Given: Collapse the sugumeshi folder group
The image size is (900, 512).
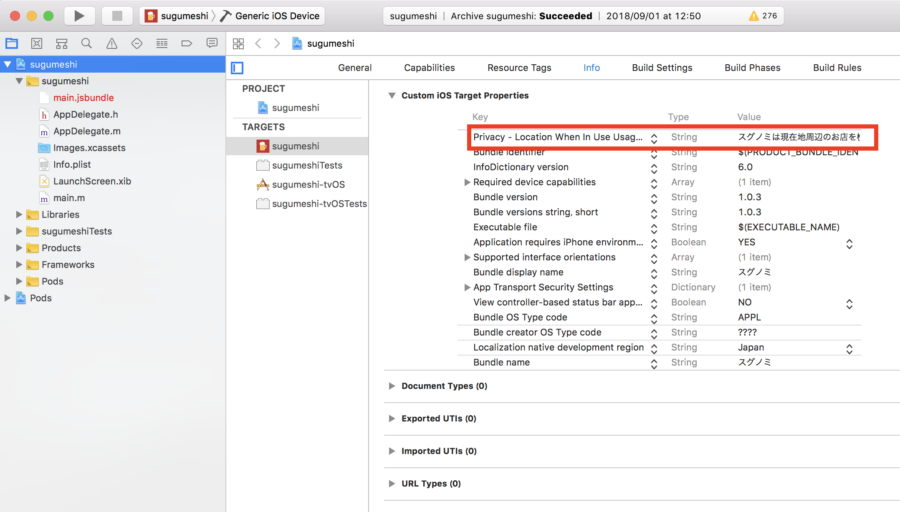Looking at the screenshot, I should (19, 81).
